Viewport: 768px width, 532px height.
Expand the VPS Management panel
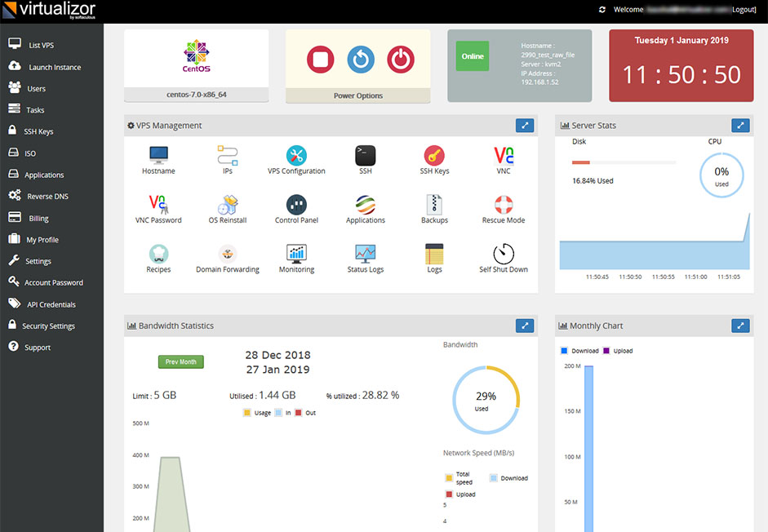[525, 126]
